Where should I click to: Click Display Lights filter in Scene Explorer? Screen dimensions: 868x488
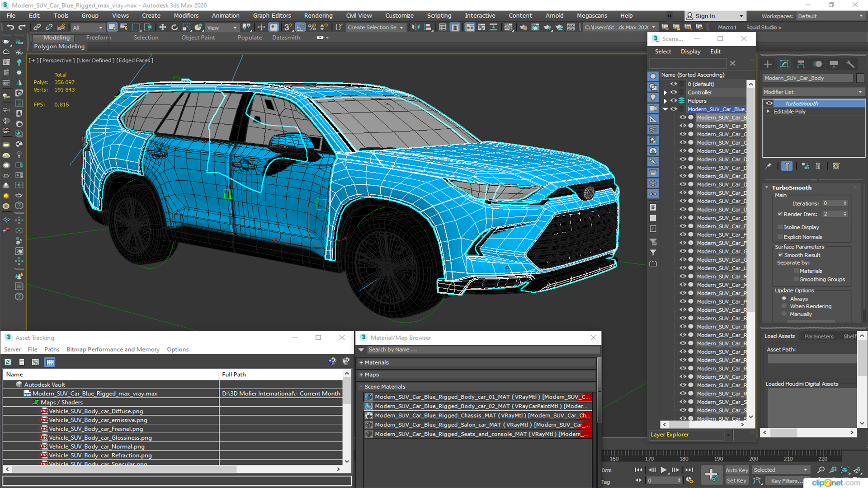click(653, 98)
